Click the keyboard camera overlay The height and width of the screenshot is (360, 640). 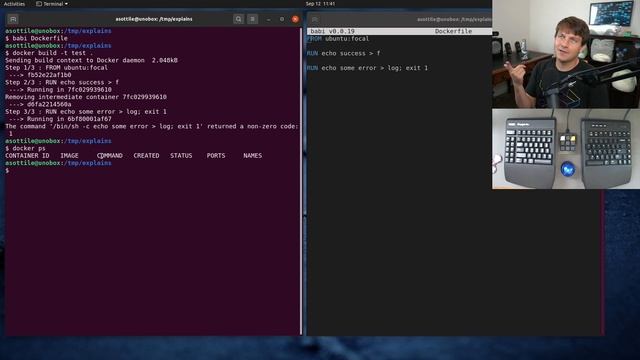pyautogui.click(x=566, y=149)
